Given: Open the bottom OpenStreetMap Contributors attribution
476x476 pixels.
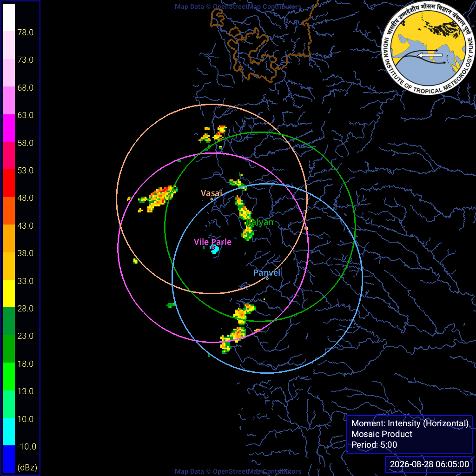Looking at the screenshot, I should tap(238, 471).
